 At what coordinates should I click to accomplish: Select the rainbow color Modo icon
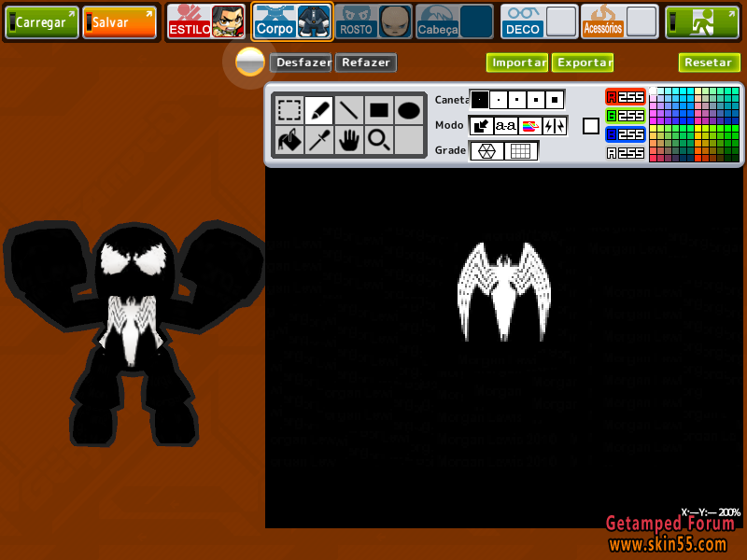[x=530, y=126]
